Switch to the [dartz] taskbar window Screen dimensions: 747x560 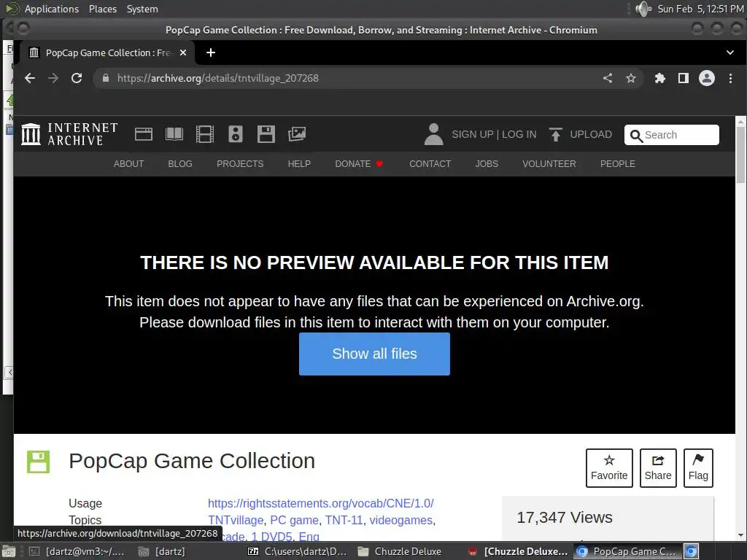(162, 551)
